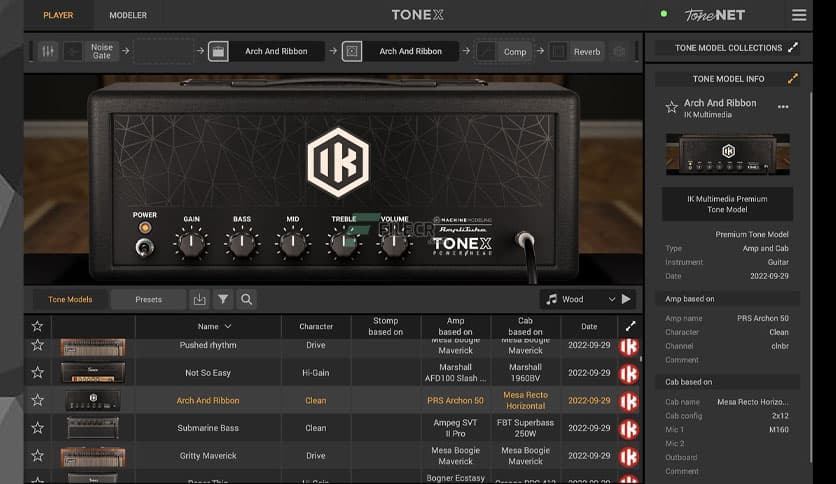Screen dimensions: 836x484
Task: Click the amp head icon in signal chain
Action: pos(218,51)
